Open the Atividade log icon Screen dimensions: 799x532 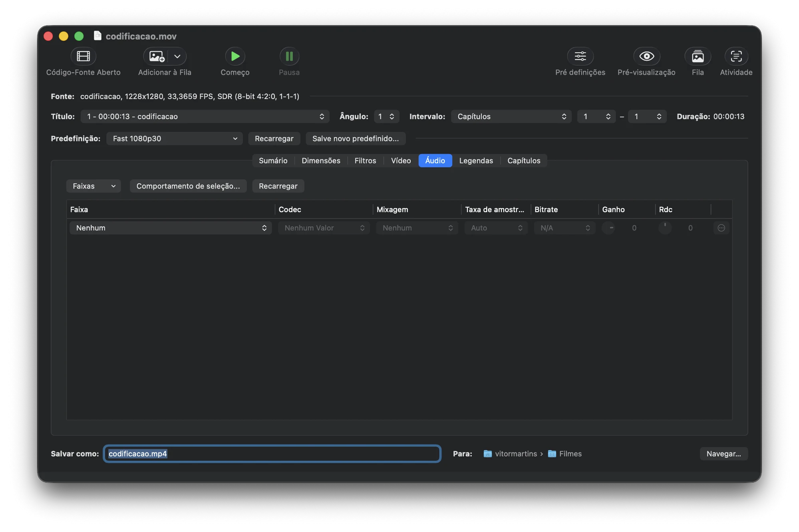pos(736,56)
